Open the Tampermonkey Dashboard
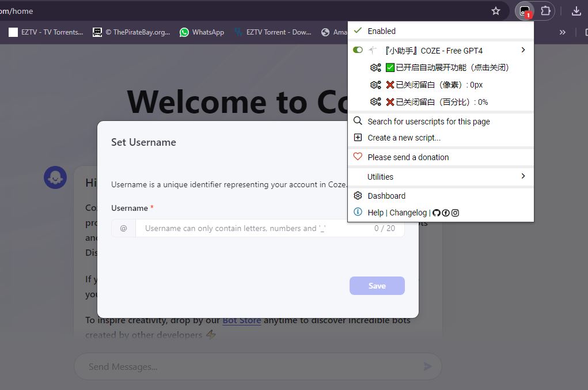 386,196
